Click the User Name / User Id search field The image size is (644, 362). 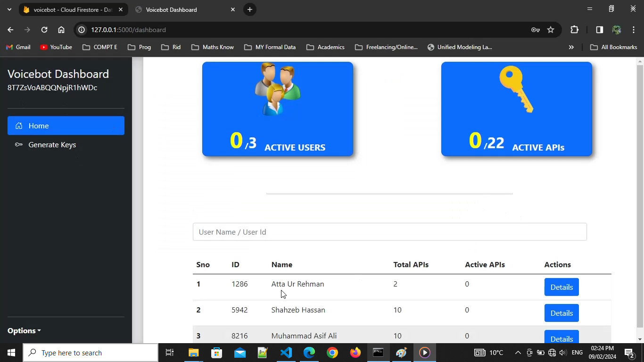point(389,232)
